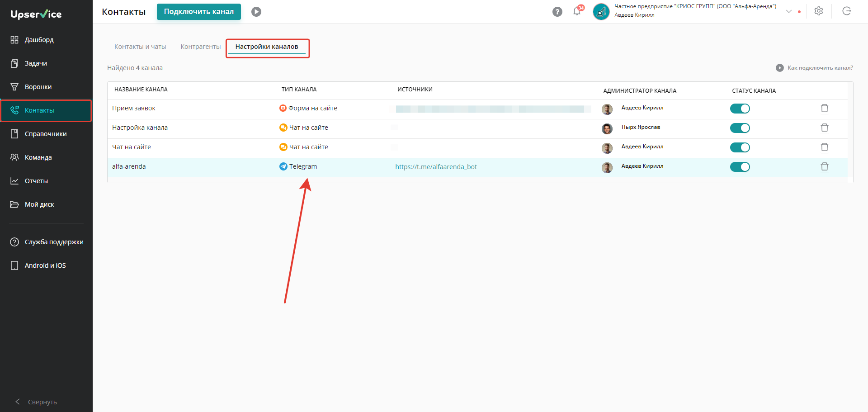This screenshot has height=412, width=868.
Task: Disable the Настройка канала channel toggle
Action: click(x=740, y=128)
